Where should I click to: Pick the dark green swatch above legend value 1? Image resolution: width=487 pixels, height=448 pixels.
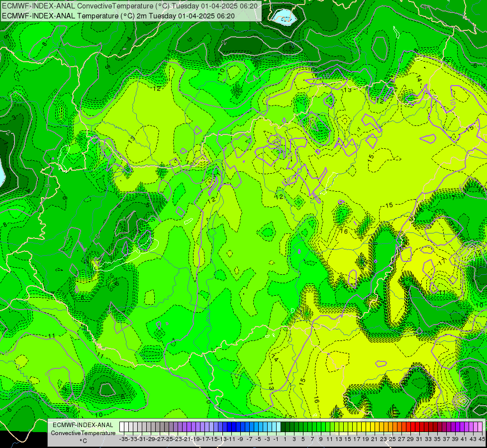tap(283, 427)
